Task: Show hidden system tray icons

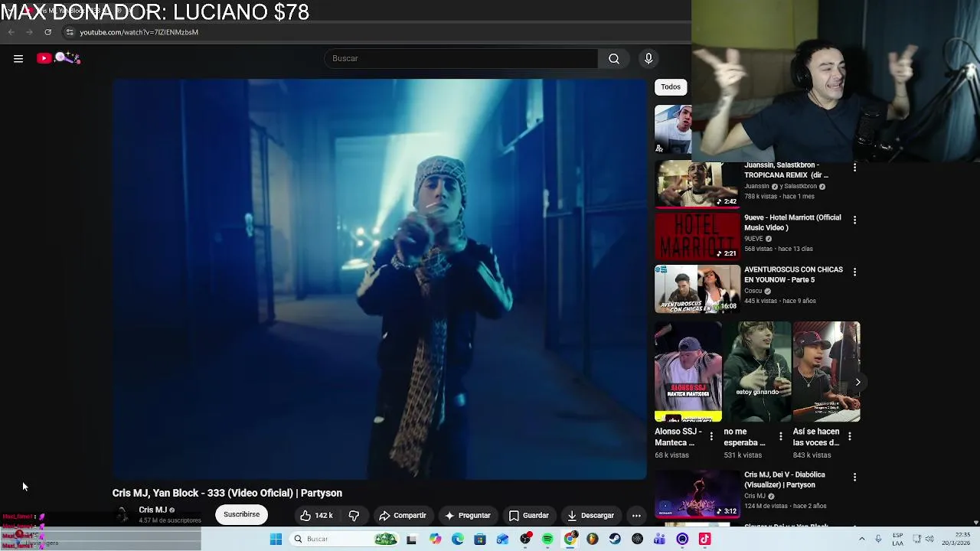Action: pos(861,540)
